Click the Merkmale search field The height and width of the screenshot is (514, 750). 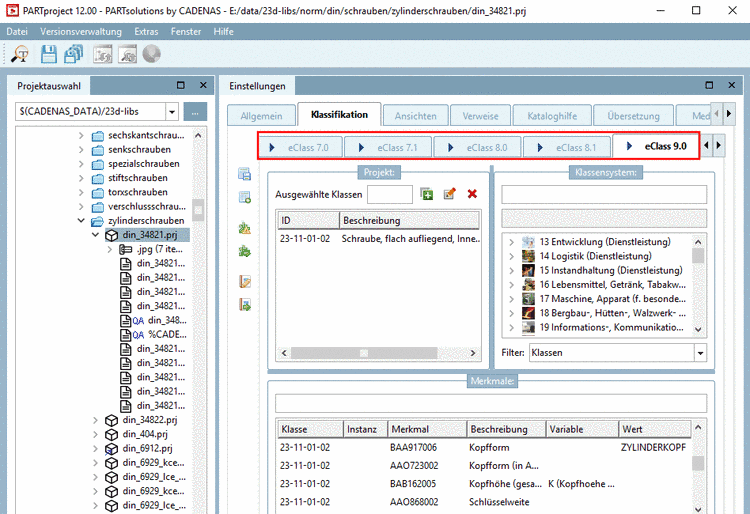click(x=491, y=403)
